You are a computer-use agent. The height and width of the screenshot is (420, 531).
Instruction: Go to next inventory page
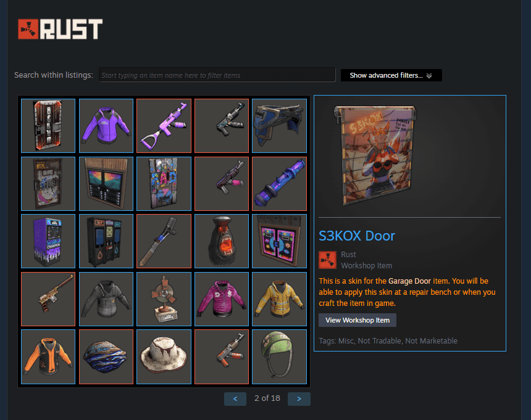tap(299, 398)
